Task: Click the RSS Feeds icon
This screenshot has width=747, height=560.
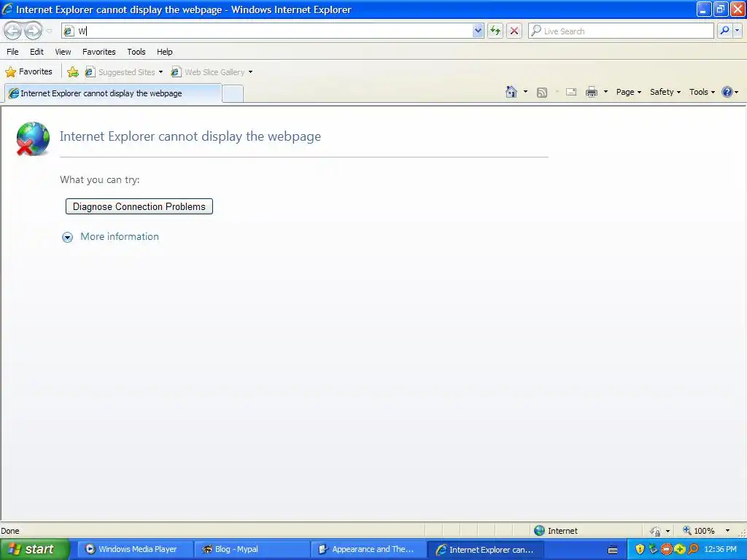Action: (x=542, y=93)
